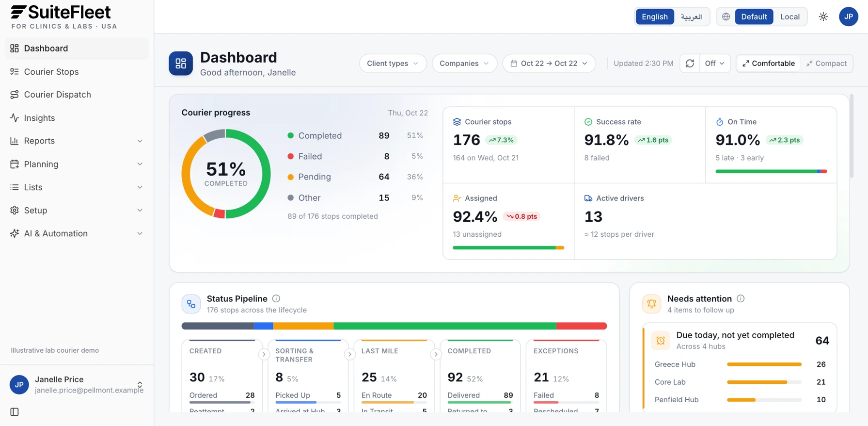Viewport: 868px width, 426px height.
Task: Click the arrow after Last Mile stage
Action: coord(436,355)
